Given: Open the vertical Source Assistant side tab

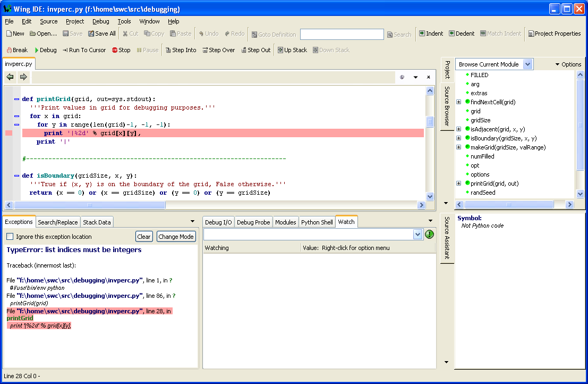Looking at the screenshot, I should [x=447, y=238].
